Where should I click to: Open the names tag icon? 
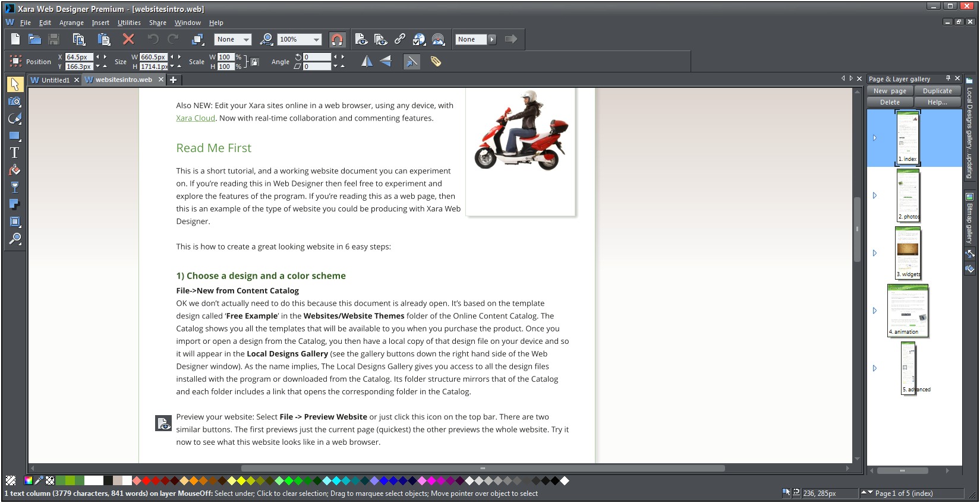point(436,61)
